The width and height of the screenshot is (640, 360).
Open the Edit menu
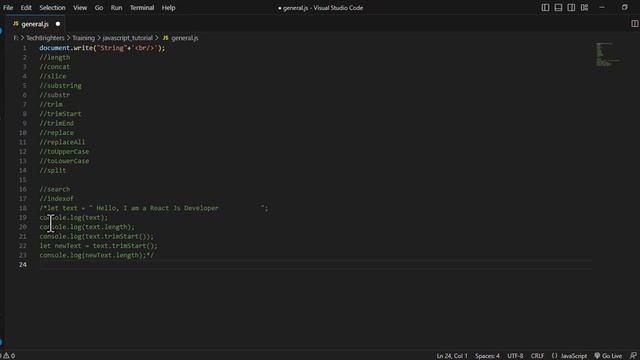click(x=26, y=8)
